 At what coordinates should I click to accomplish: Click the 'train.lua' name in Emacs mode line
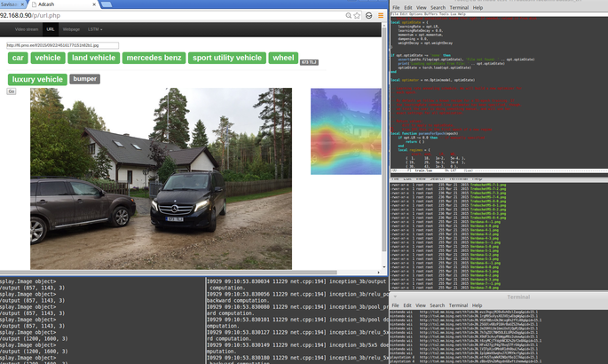423,170
